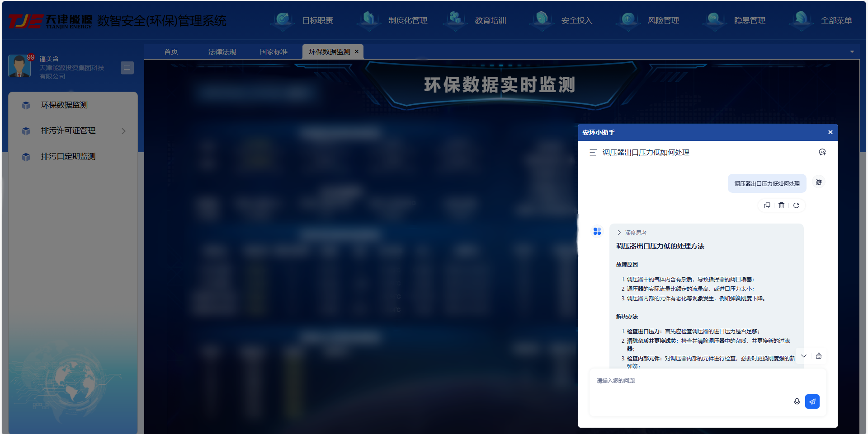
Task: Expand the 排污许可证管理 chevron
Action: pyautogui.click(x=124, y=131)
